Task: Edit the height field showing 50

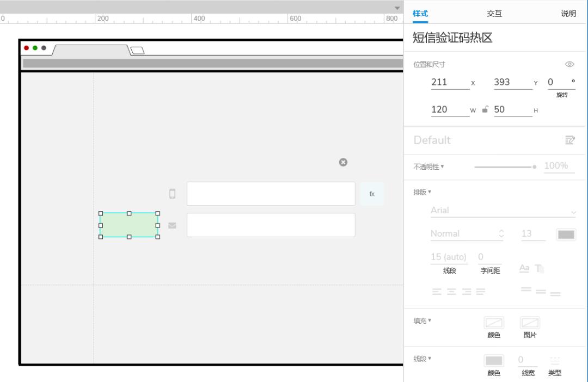Action: click(513, 109)
